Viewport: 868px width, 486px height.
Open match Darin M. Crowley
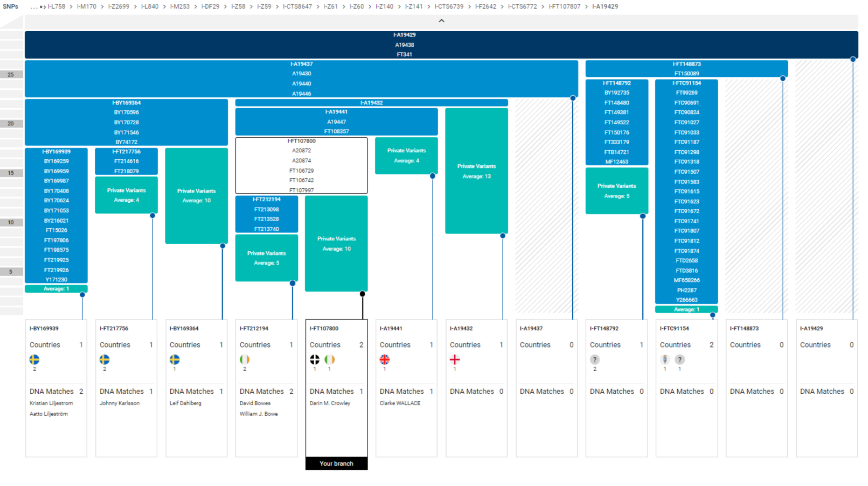pyautogui.click(x=330, y=403)
